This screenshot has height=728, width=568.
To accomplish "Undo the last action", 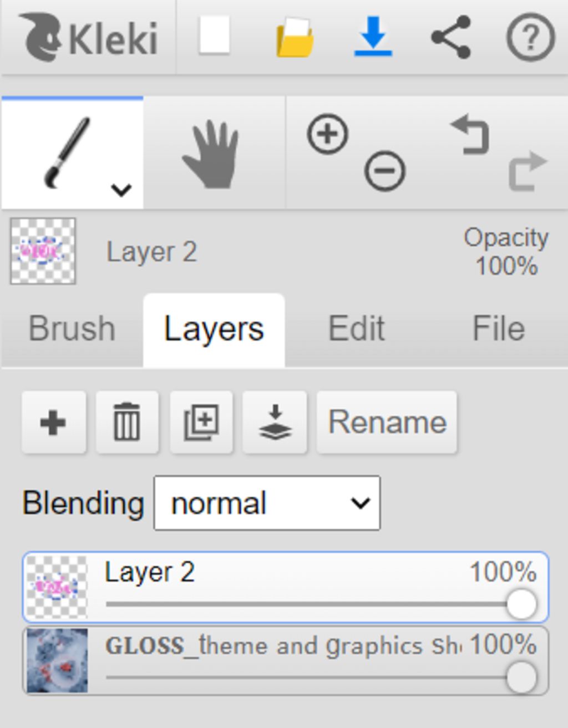I will tap(470, 134).
